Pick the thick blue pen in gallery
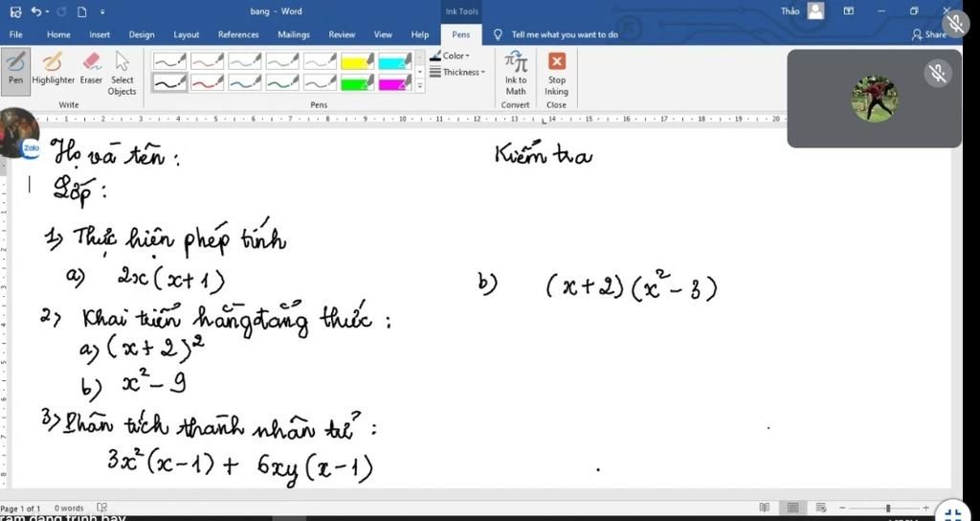 (245, 81)
